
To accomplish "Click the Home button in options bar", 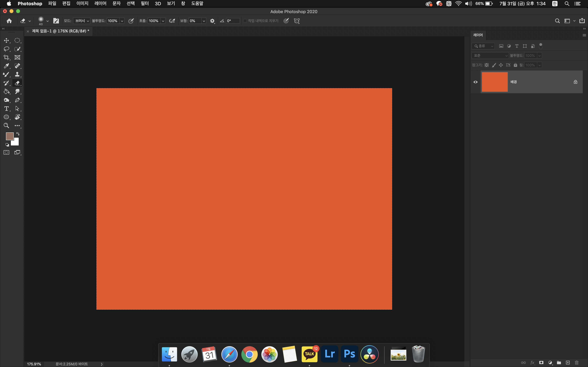I will click(9, 21).
